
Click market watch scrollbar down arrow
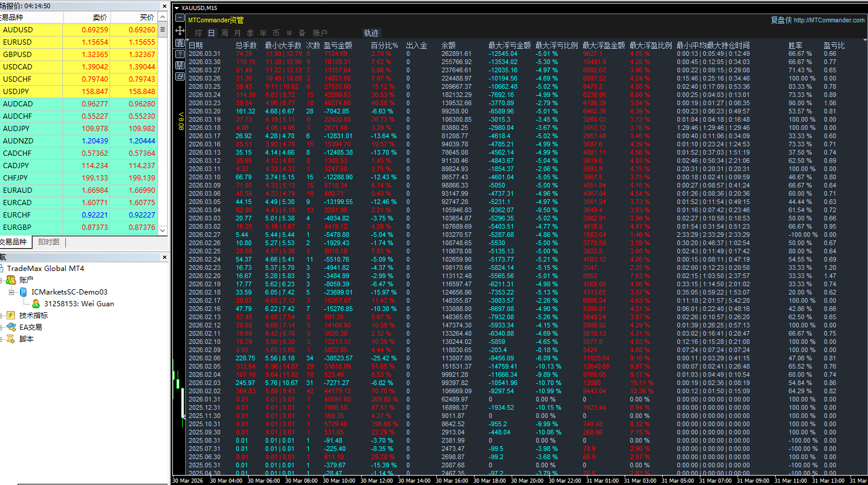[163, 230]
